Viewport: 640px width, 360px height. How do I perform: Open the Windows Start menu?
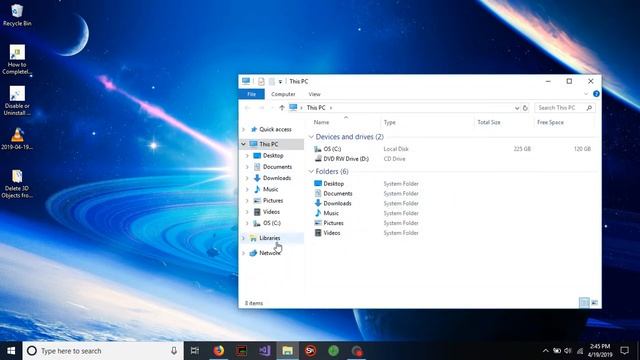[x=11, y=351]
